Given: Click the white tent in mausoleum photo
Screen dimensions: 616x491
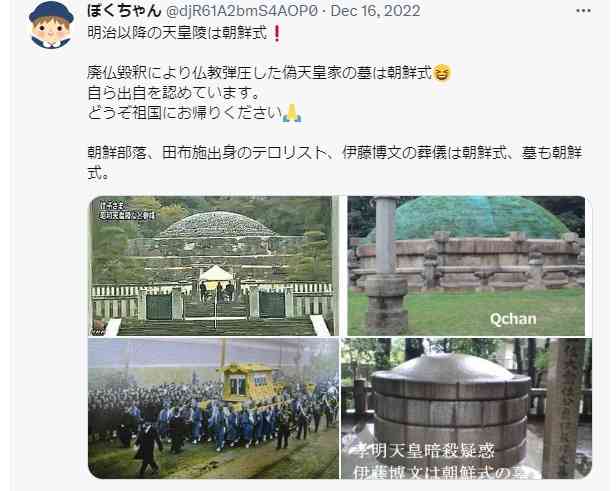Looking at the screenshot, I should pos(216,273).
